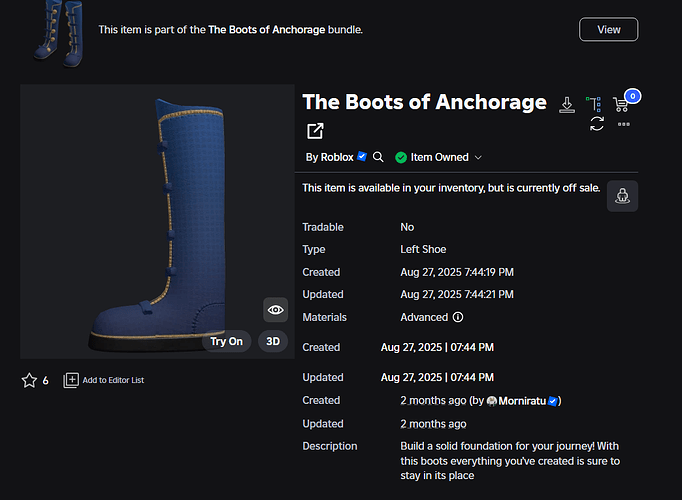Open the shopping cart

622,103
